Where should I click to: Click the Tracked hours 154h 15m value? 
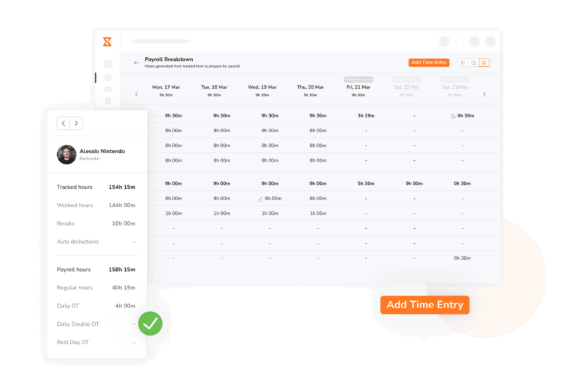(122, 187)
